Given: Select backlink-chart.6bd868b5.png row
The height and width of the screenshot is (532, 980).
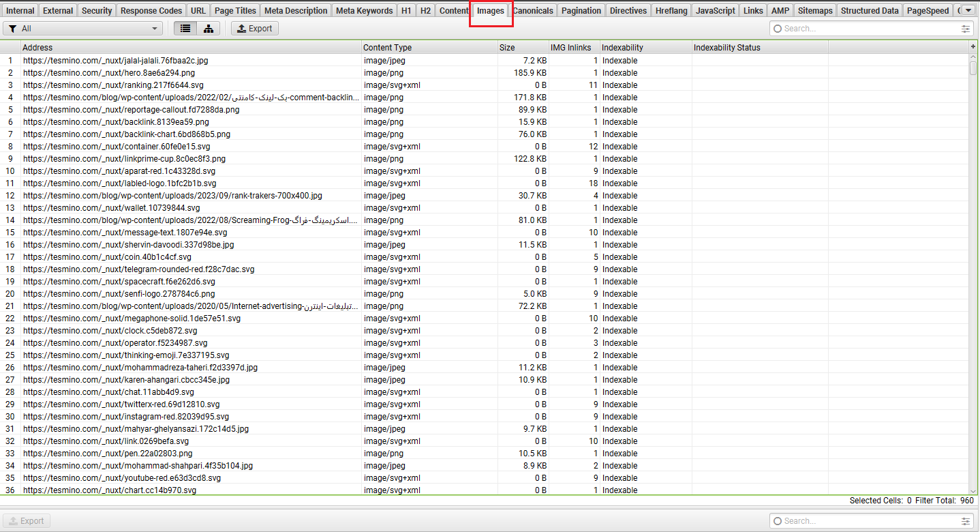Looking at the screenshot, I should point(484,134).
